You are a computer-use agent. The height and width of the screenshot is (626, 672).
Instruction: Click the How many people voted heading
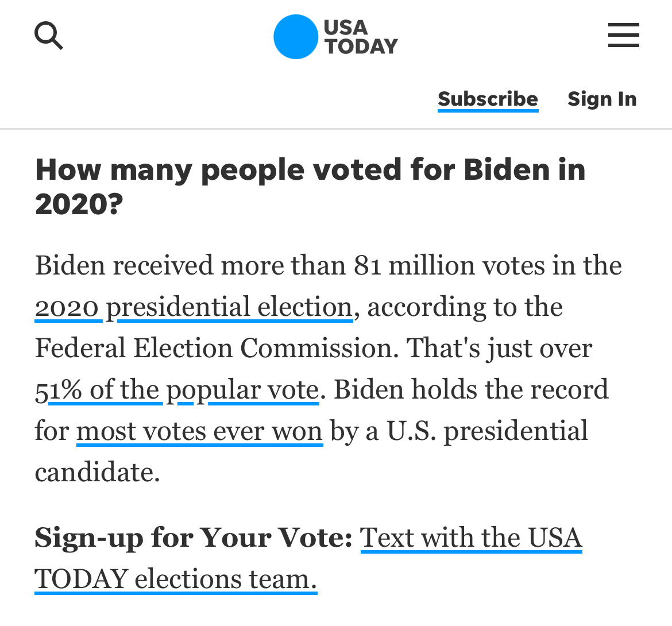(x=310, y=187)
